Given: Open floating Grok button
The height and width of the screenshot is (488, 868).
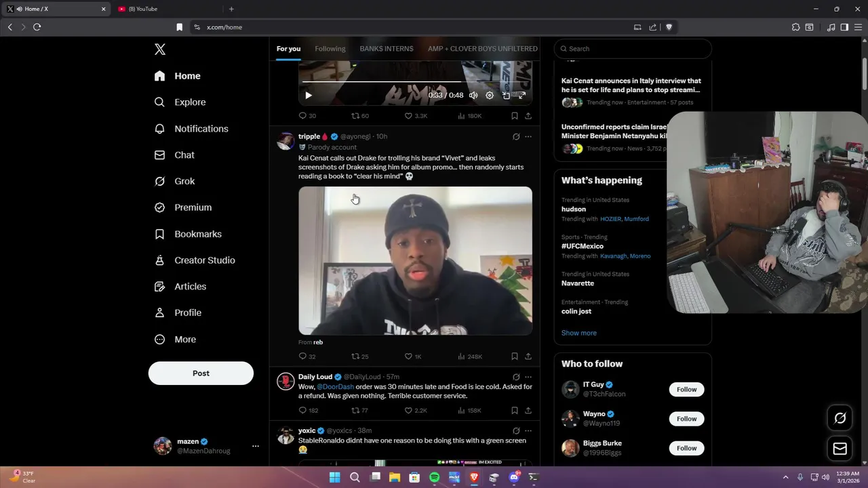Looking at the screenshot, I should tap(840, 418).
